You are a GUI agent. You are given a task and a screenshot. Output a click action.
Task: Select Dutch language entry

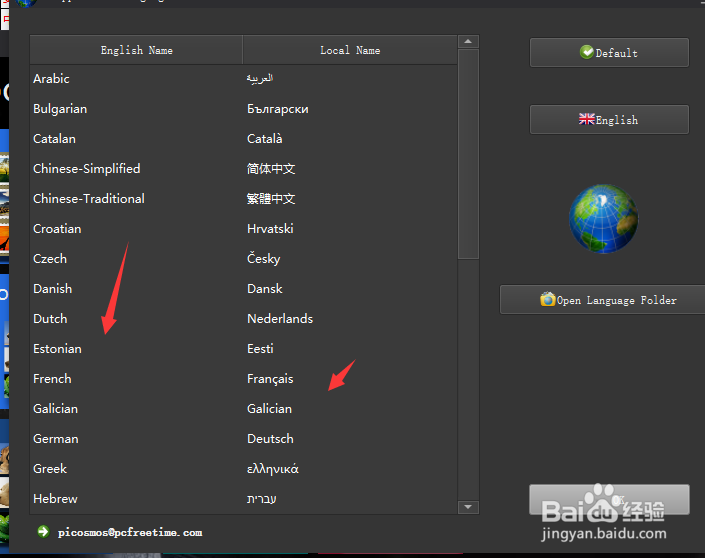point(244,318)
